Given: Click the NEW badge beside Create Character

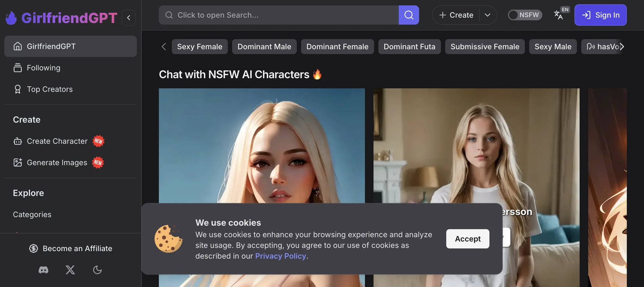Looking at the screenshot, I should point(98,141).
